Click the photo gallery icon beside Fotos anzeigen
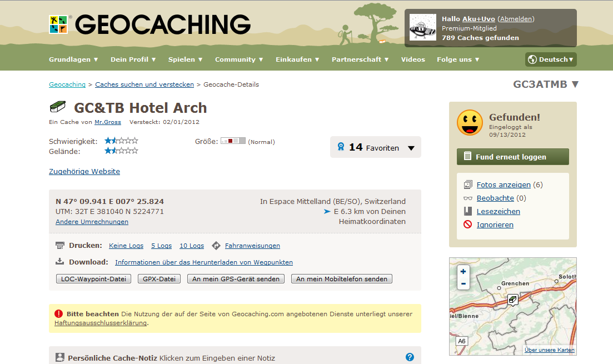This screenshot has height=364, width=613. (468, 185)
